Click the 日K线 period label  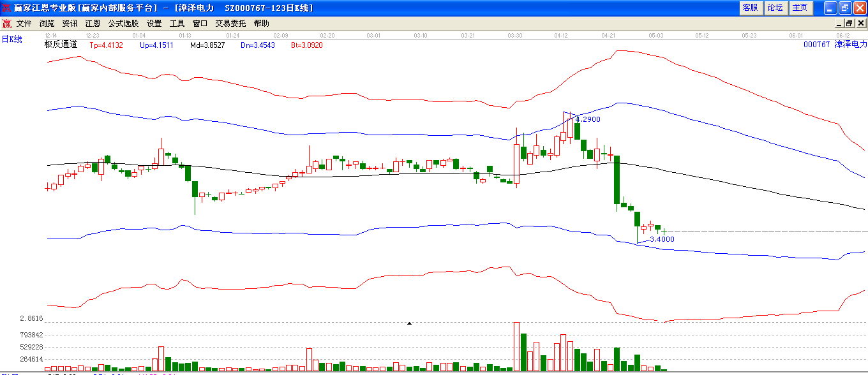click(x=12, y=40)
